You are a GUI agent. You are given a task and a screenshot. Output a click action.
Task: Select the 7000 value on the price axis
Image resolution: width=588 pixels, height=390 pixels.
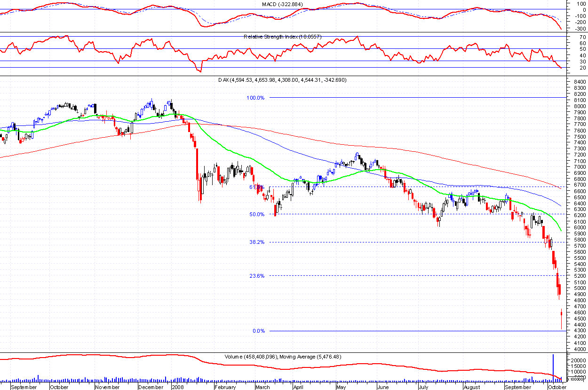click(579, 167)
